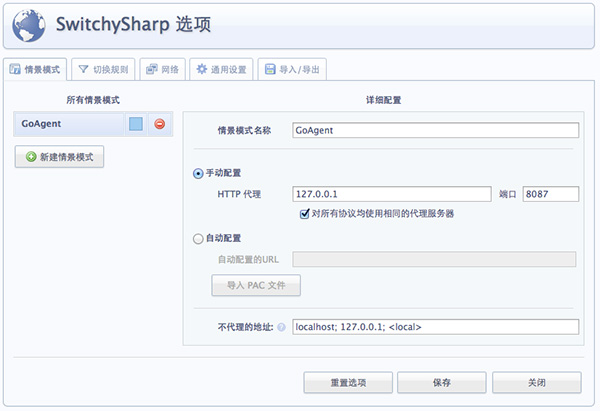Open the 导入/导出 tab
This screenshot has width=600, height=411.
point(292,69)
